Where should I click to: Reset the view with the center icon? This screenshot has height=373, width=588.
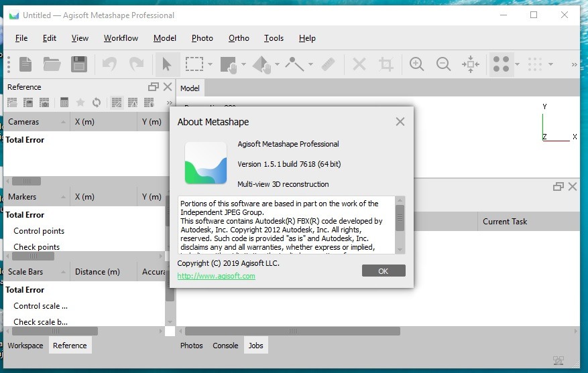pyautogui.click(x=470, y=64)
